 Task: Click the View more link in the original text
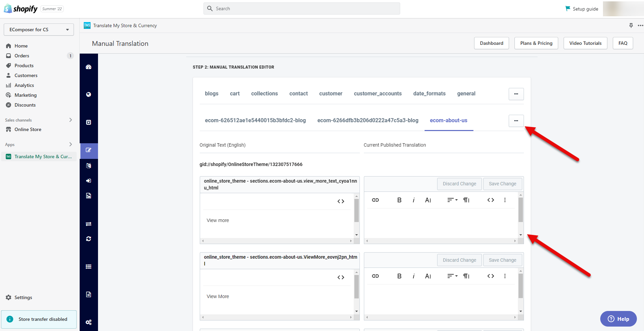pos(218,220)
